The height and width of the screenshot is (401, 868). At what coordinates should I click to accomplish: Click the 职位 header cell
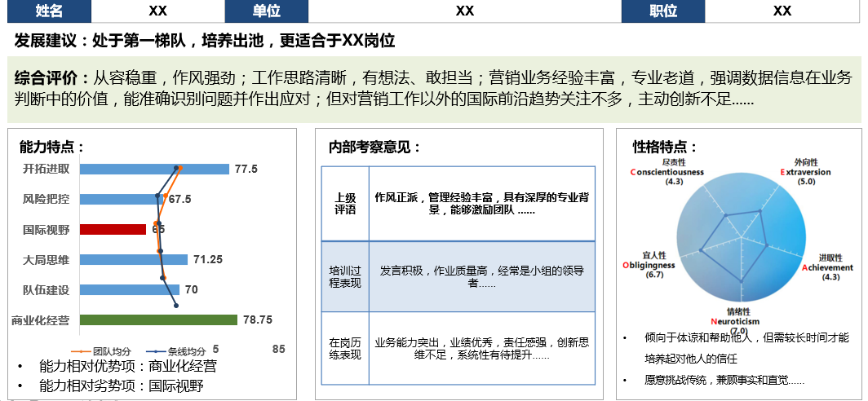663,11
